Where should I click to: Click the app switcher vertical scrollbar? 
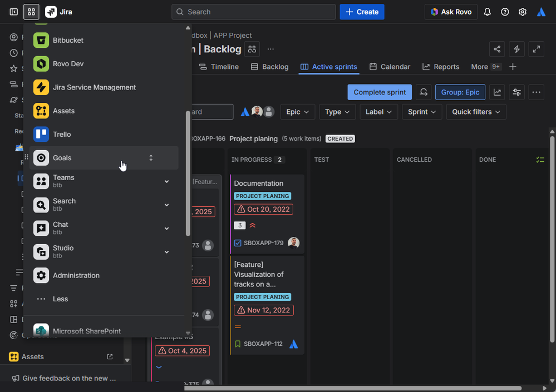point(188,173)
